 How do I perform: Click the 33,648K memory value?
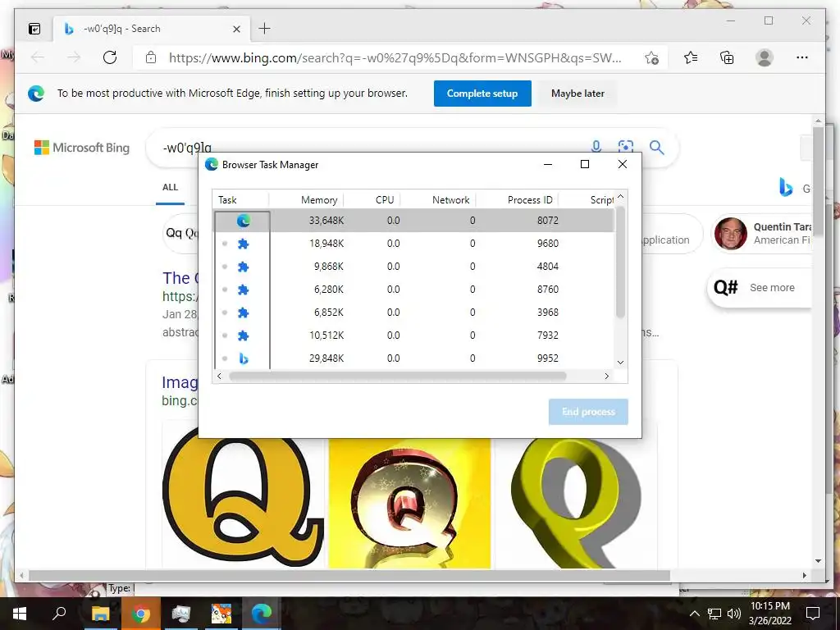326,221
